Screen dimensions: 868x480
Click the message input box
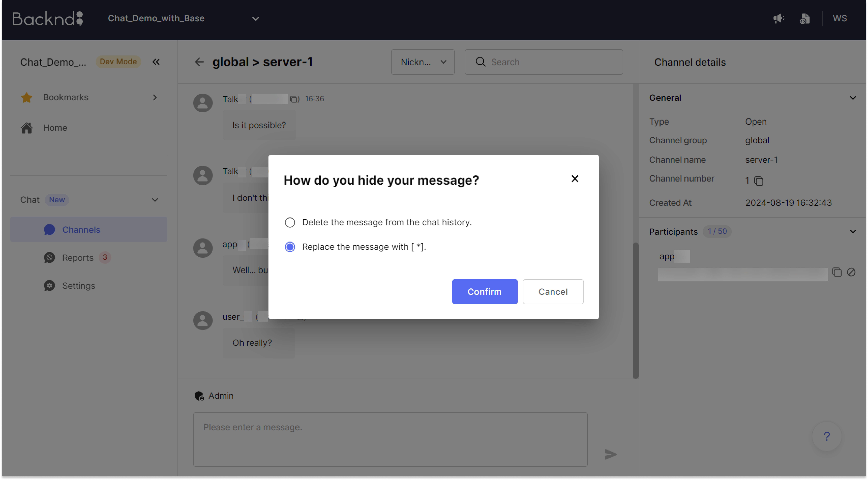pos(390,440)
